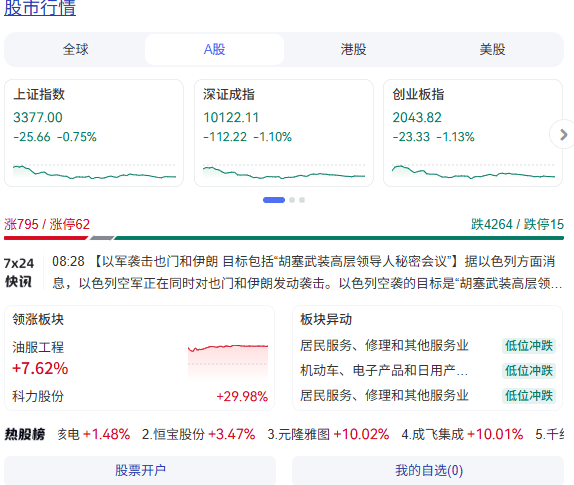Open the first 居民服务、修理和其他服务业 row
This screenshot has height=485, width=574.
(384, 346)
